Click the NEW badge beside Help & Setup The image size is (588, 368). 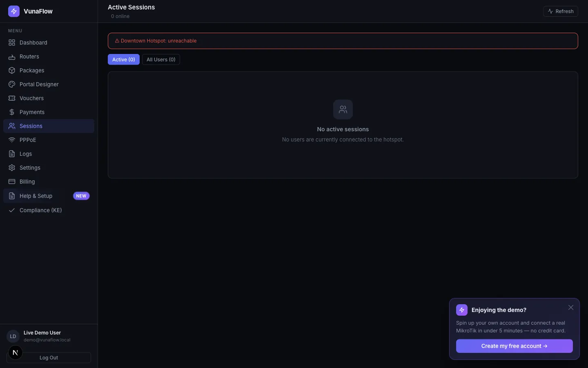(81, 196)
